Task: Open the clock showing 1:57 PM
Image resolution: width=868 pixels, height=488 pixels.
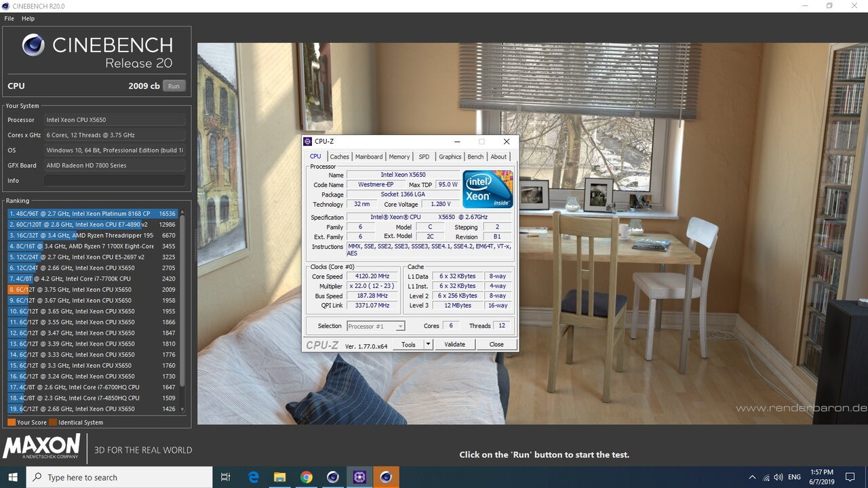Action: pyautogui.click(x=821, y=477)
